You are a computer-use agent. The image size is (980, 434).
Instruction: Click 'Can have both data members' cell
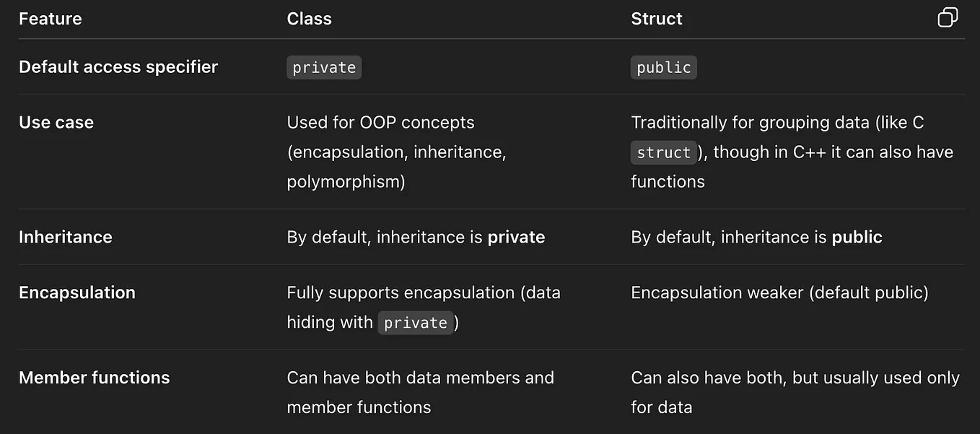click(x=420, y=378)
